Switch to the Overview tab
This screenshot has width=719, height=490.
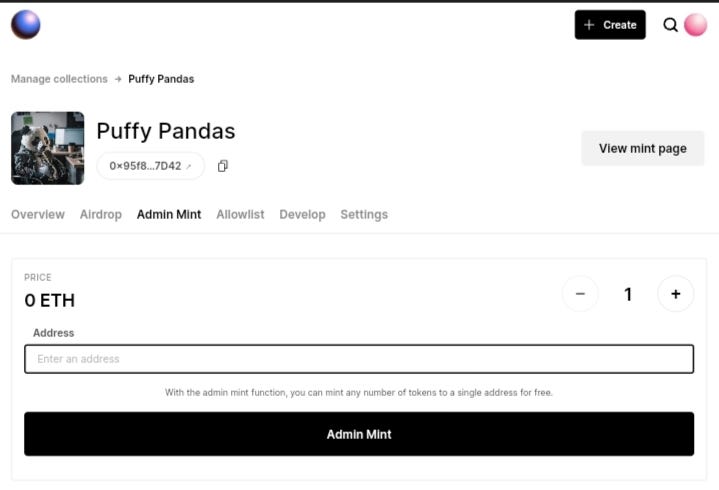(38, 214)
